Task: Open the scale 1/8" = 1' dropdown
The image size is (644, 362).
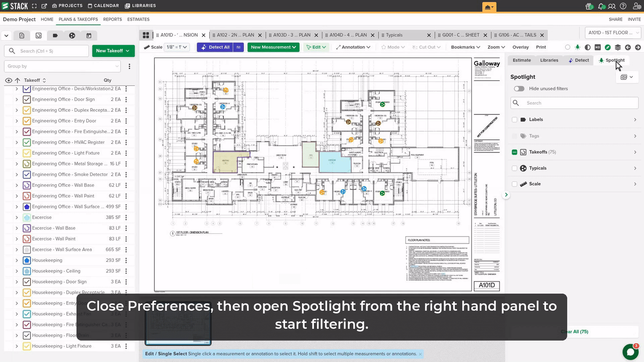Action: point(178,47)
